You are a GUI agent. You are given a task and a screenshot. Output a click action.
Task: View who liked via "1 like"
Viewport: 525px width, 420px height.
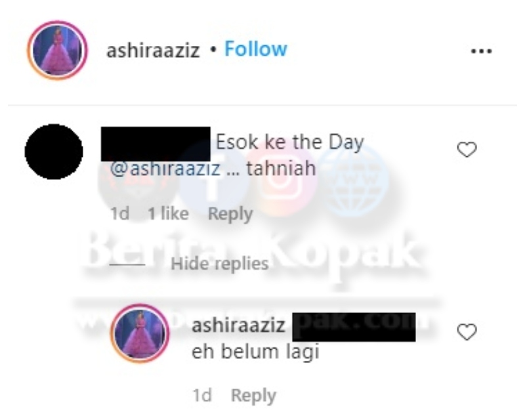(x=169, y=214)
